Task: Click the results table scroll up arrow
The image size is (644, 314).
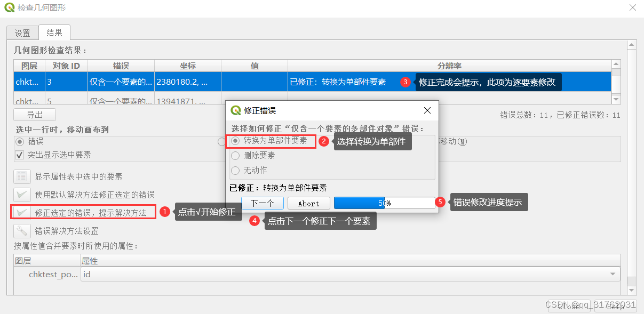Action: click(616, 64)
